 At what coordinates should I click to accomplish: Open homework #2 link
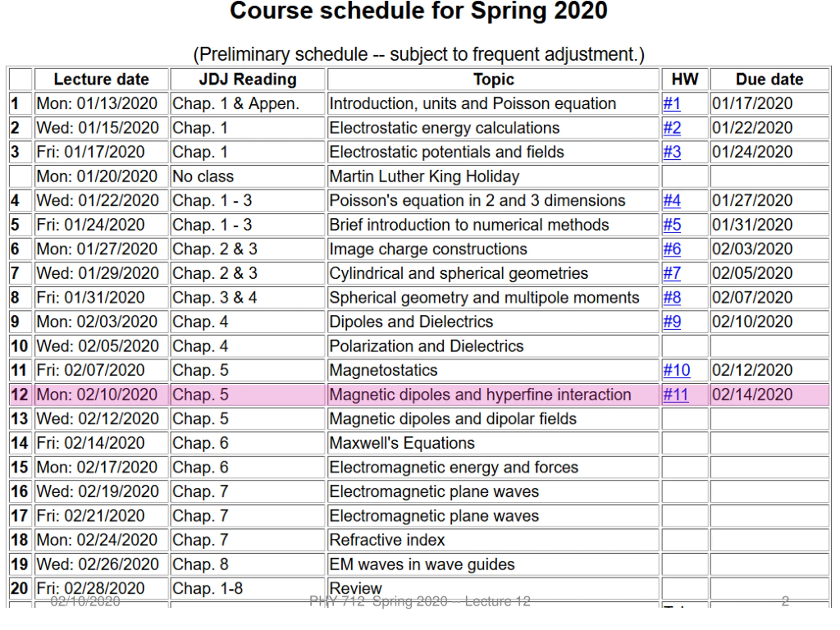point(671,128)
